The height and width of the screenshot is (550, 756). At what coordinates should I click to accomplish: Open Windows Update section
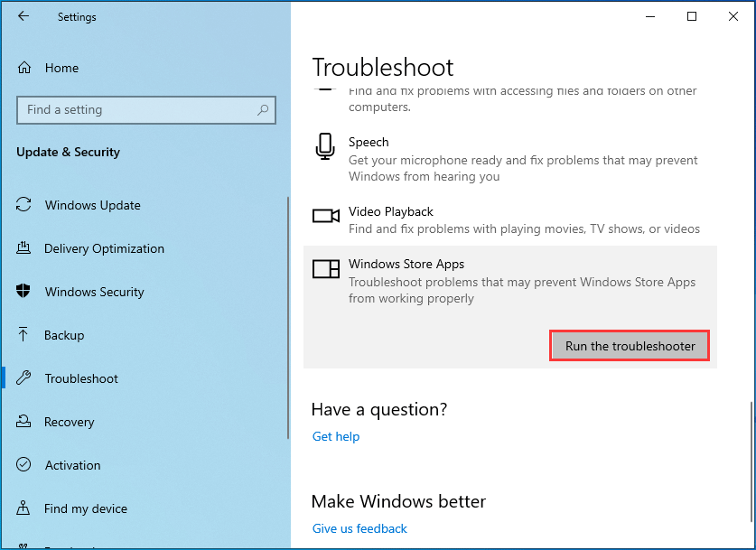pos(92,205)
